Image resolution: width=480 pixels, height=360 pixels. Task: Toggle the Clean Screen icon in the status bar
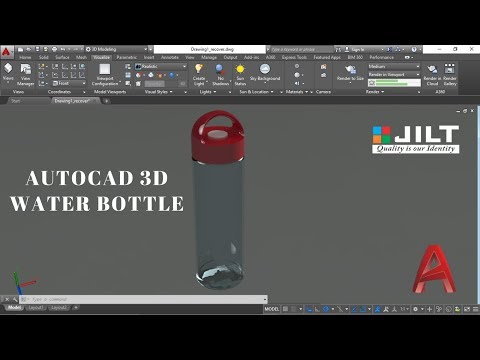pyautogui.click(x=467, y=309)
